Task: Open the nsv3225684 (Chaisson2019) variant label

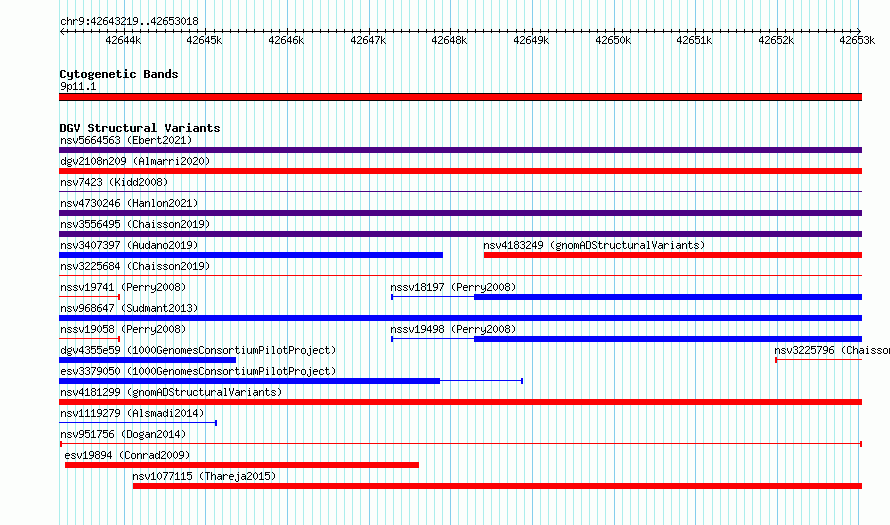Action: [135, 266]
